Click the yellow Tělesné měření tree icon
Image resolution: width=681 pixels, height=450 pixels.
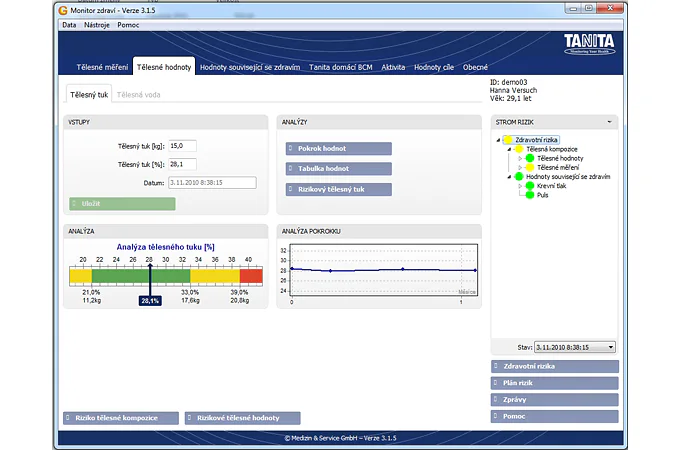pyautogui.click(x=529, y=167)
